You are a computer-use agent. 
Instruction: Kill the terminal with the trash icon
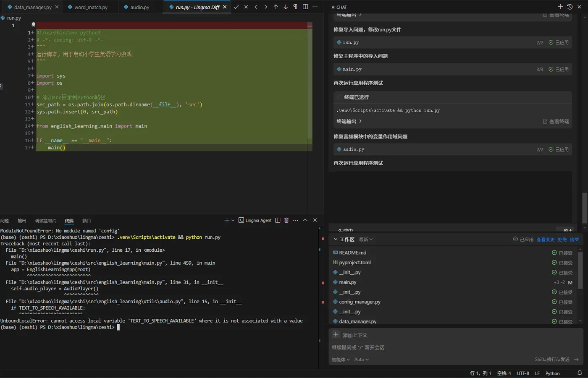point(286,220)
